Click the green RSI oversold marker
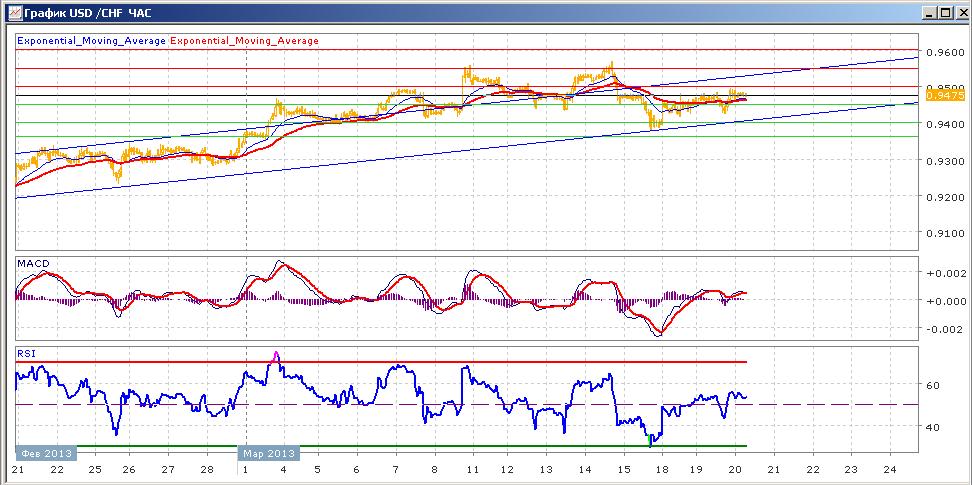The height and width of the screenshot is (485, 972). (650, 441)
